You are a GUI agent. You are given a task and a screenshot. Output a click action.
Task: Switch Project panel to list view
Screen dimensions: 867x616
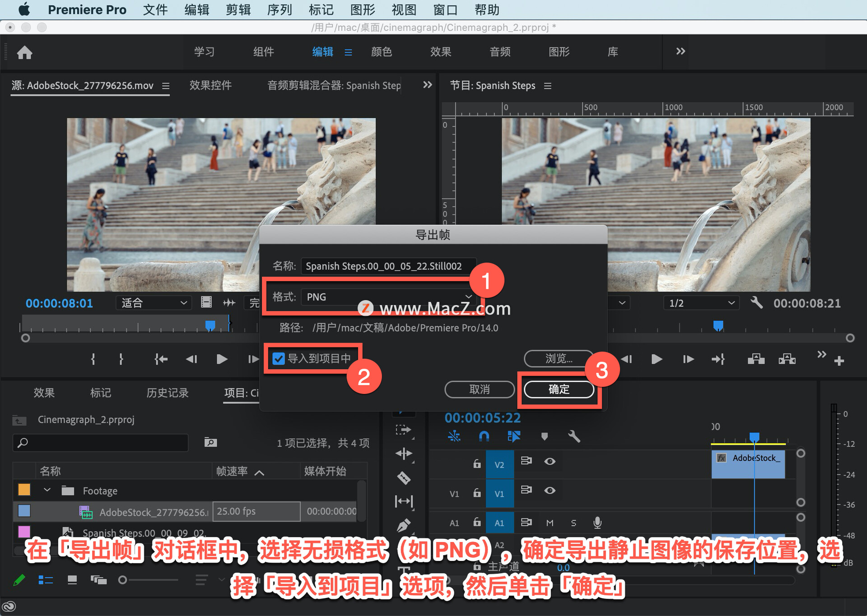46,580
